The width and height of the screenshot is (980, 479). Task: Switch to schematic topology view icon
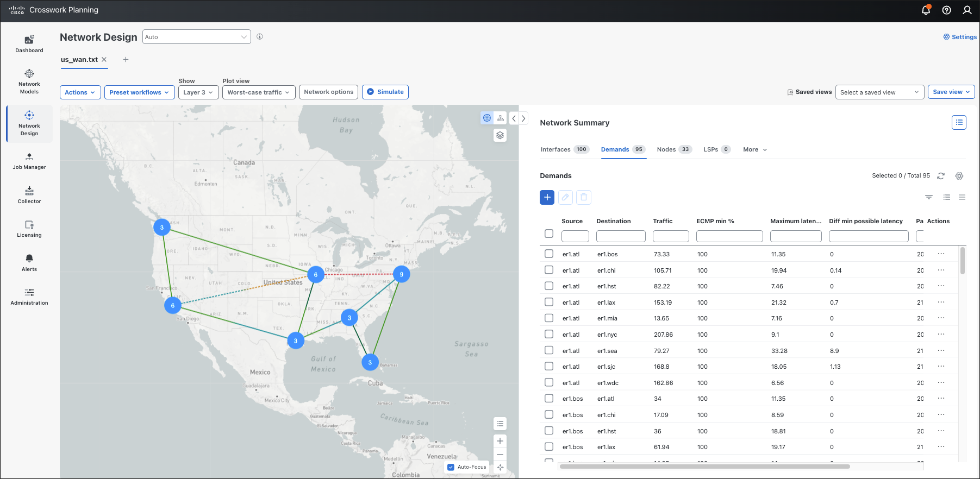(500, 118)
